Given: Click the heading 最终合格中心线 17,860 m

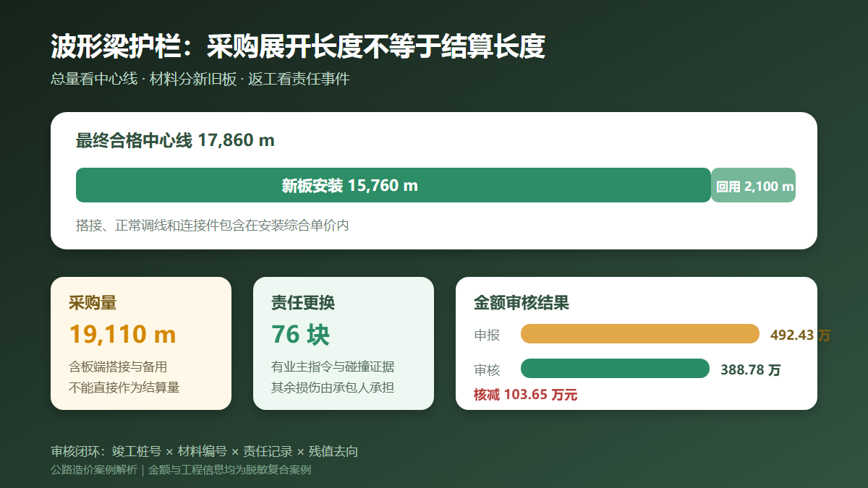Looking at the screenshot, I should [175, 140].
